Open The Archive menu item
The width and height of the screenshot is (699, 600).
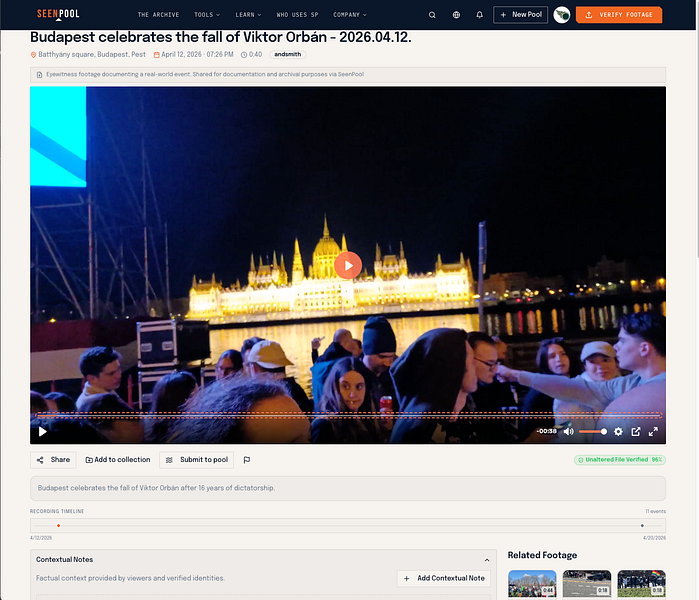[x=158, y=15]
